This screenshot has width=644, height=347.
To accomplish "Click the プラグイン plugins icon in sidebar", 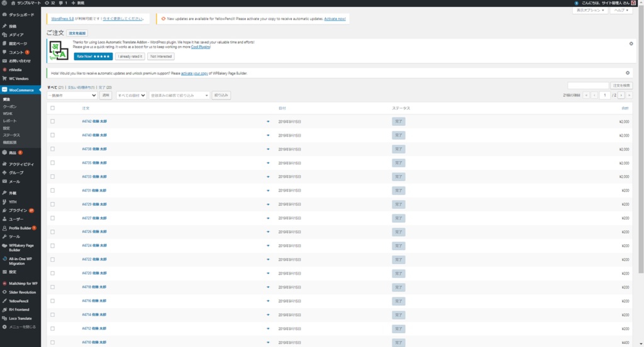I will tap(4, 210).
